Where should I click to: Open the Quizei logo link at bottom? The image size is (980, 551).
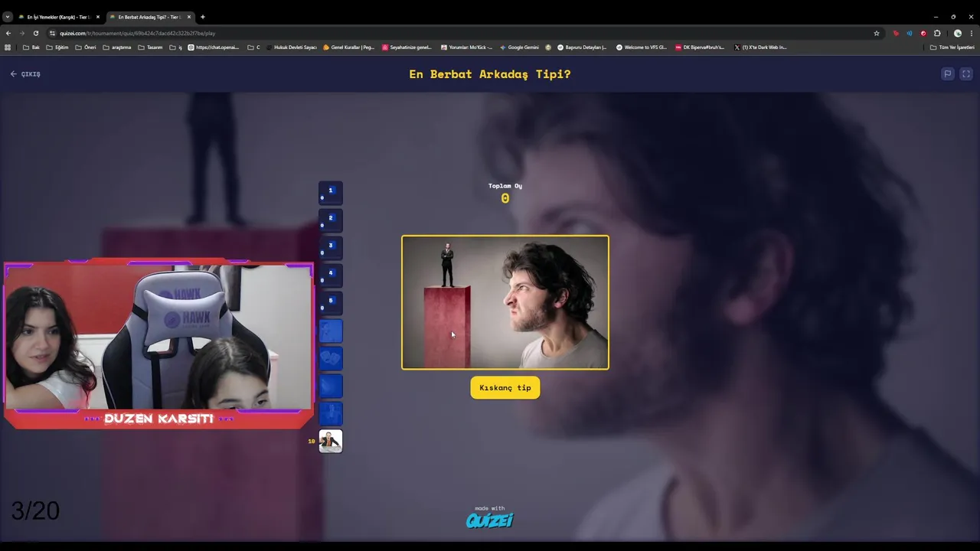coord(490,520)
